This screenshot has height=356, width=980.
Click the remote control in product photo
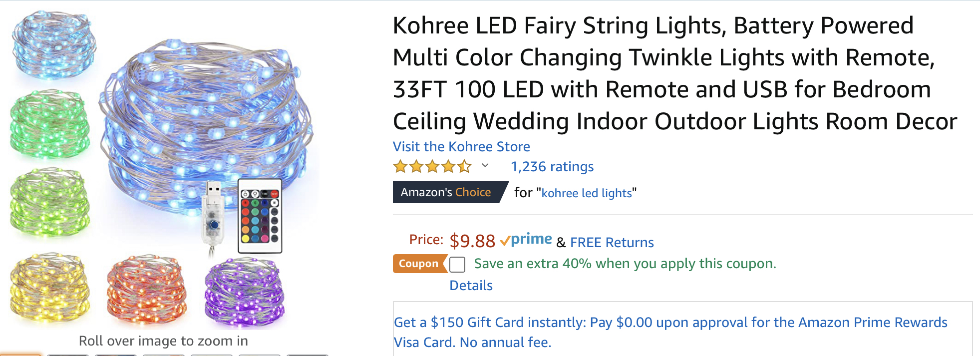(260, 216)
